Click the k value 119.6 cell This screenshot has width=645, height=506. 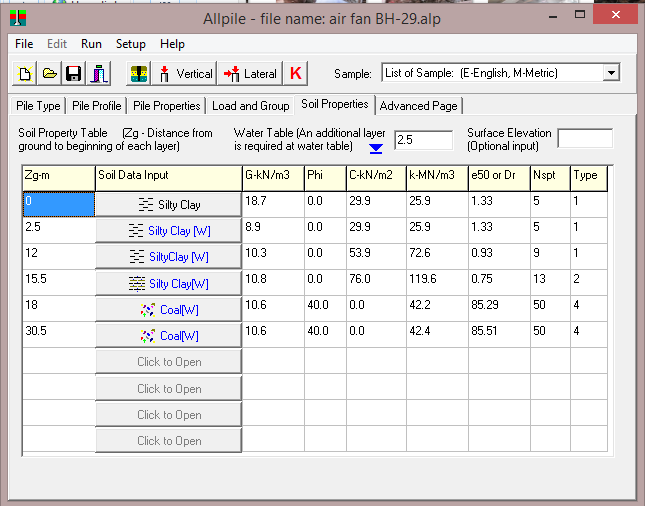pos(437,283)
